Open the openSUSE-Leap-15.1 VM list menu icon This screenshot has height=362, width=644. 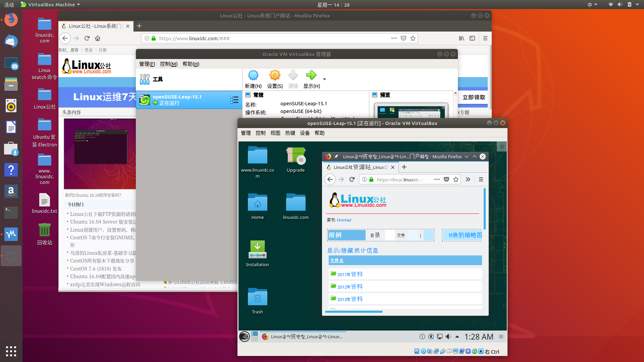tap(234, 100)
